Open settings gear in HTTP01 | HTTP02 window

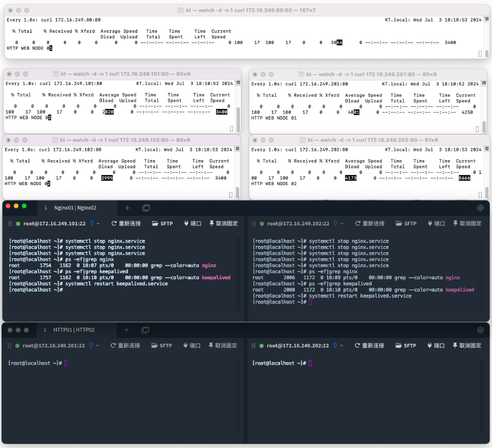pyautogui.click(x=480, y=330)
